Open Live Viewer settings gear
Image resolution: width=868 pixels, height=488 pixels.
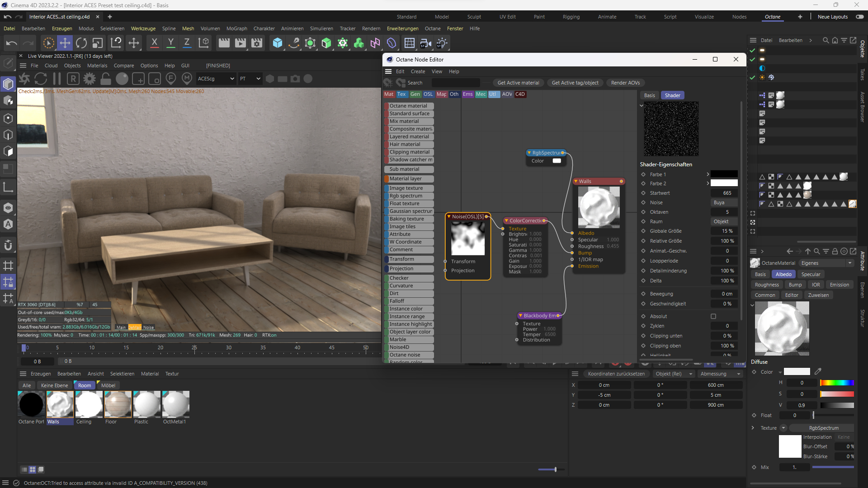pos(90,79)
